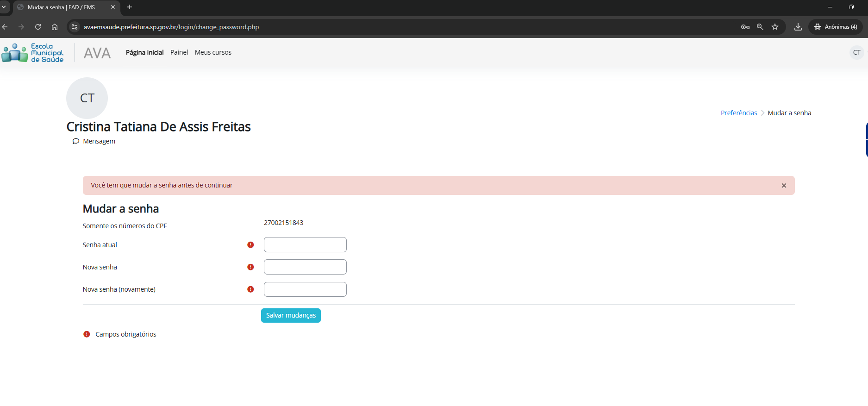Open saved passwords key icon
868x406 pixels.
745,27
